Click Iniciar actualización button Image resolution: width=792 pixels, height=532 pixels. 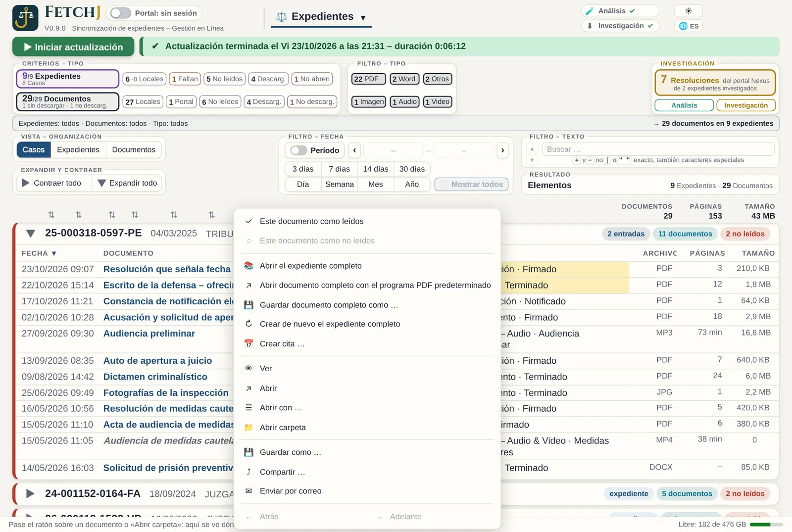pos(73,47)
